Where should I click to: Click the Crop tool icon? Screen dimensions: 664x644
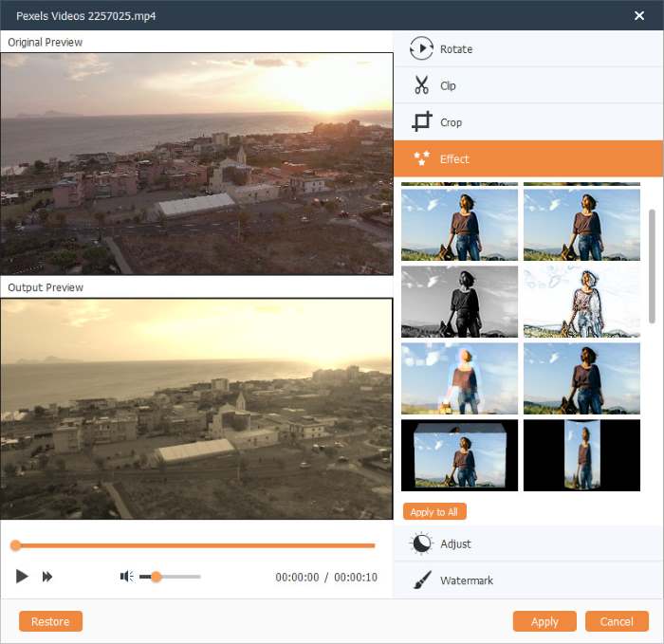pyautogui.click(x=422, y=122)
